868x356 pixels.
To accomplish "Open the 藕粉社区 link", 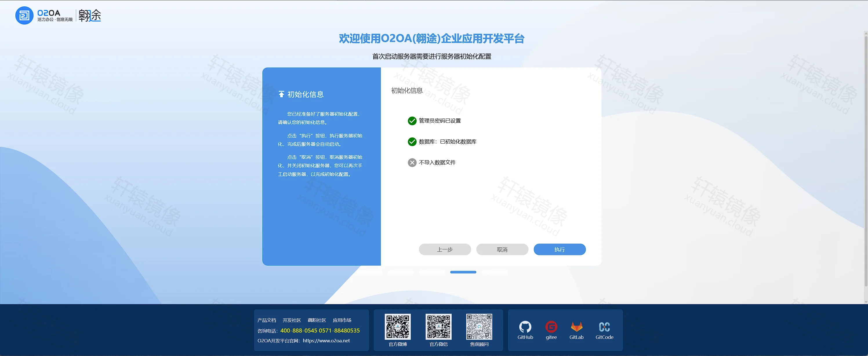I will coord(317,320).
